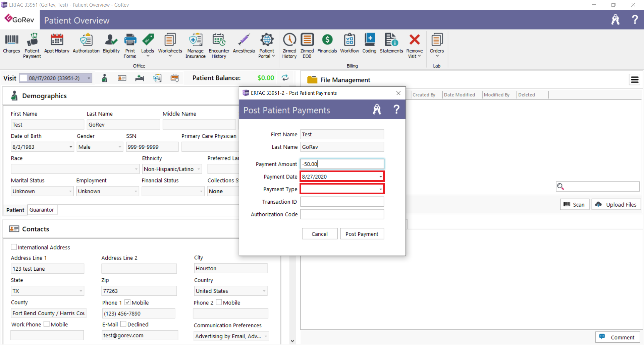Screen dimensions: 644x345
Task: Switch to the Guarantor tab
Action: pos(42,210)
